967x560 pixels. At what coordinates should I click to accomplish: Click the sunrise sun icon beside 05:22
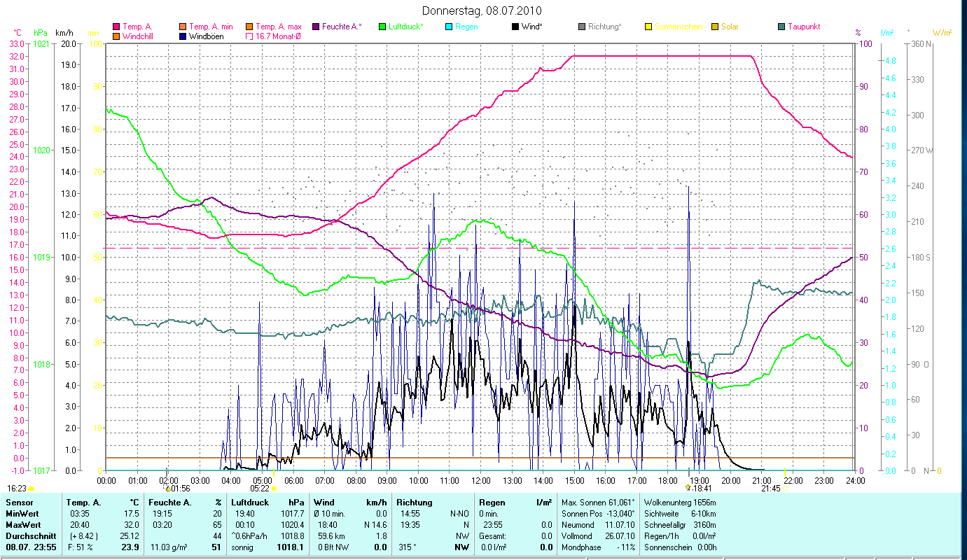coord(273,489)
